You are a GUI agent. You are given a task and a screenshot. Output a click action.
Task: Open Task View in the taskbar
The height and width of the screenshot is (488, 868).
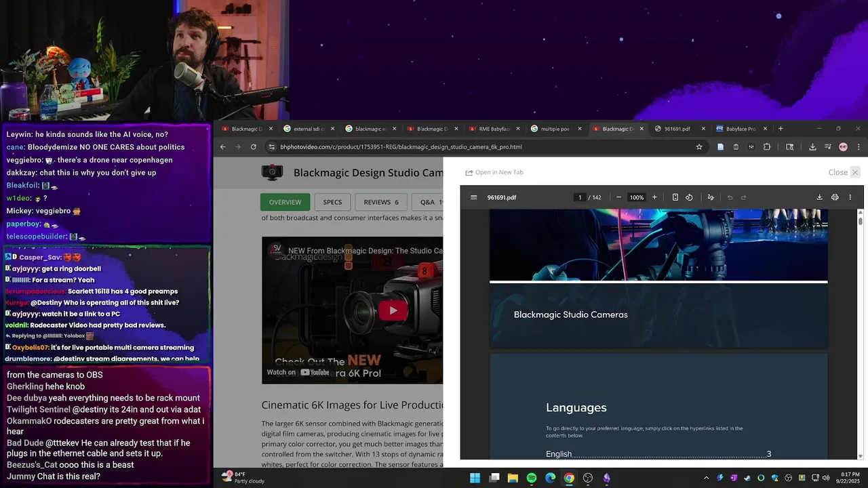[x=494, y=478]
